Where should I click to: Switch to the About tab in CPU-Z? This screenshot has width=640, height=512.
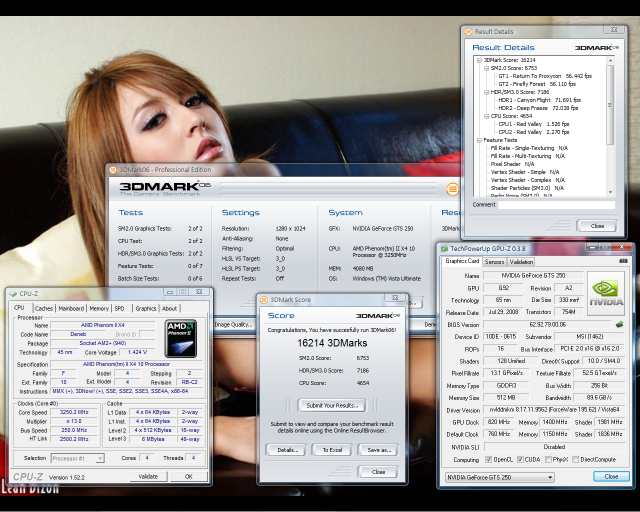[x=169, y=309]
